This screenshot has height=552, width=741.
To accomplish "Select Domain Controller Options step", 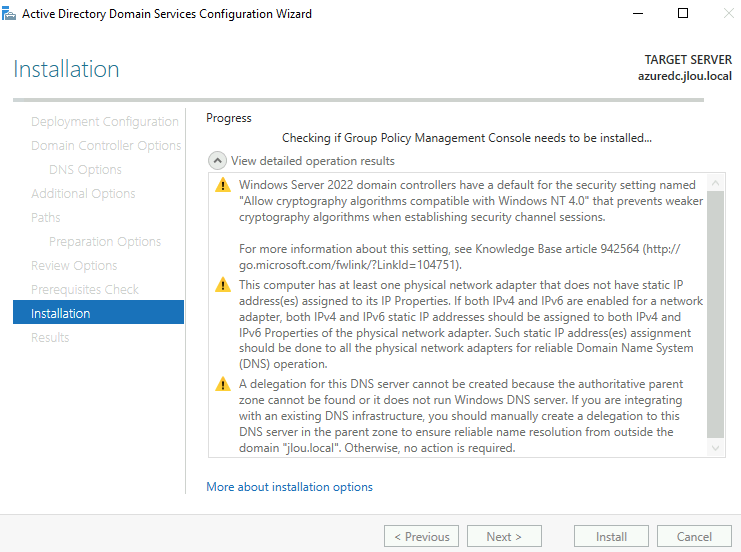I will [x=106, y=146].
